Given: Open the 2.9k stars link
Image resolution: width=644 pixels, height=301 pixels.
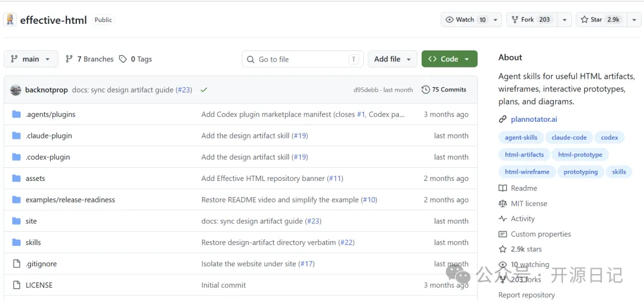Looking at the screenshot, I should (526, 249).
